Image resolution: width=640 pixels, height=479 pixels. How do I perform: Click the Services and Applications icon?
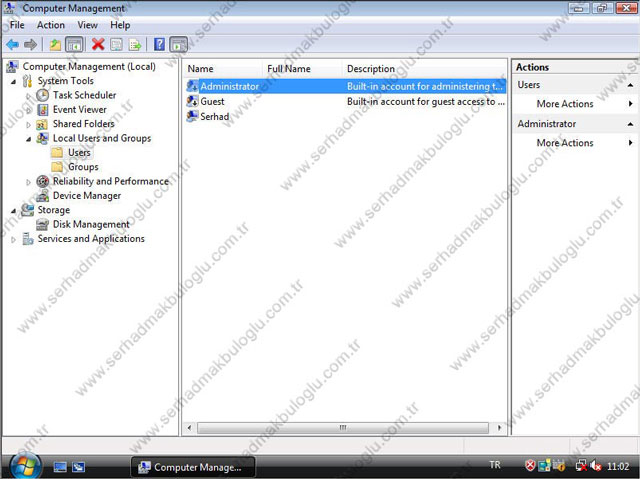tap(28, 239)
